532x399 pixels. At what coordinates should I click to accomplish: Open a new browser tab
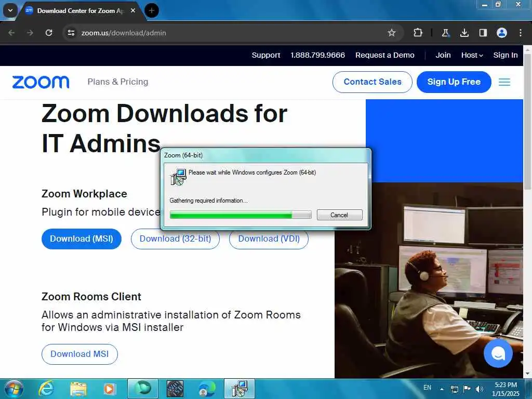[x=152, y=10]
